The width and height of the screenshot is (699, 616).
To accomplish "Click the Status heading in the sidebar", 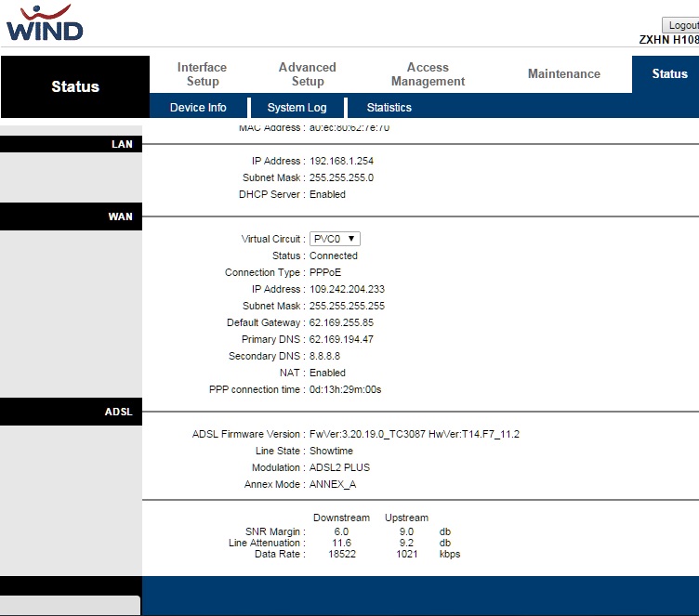I will coord(75,86).
